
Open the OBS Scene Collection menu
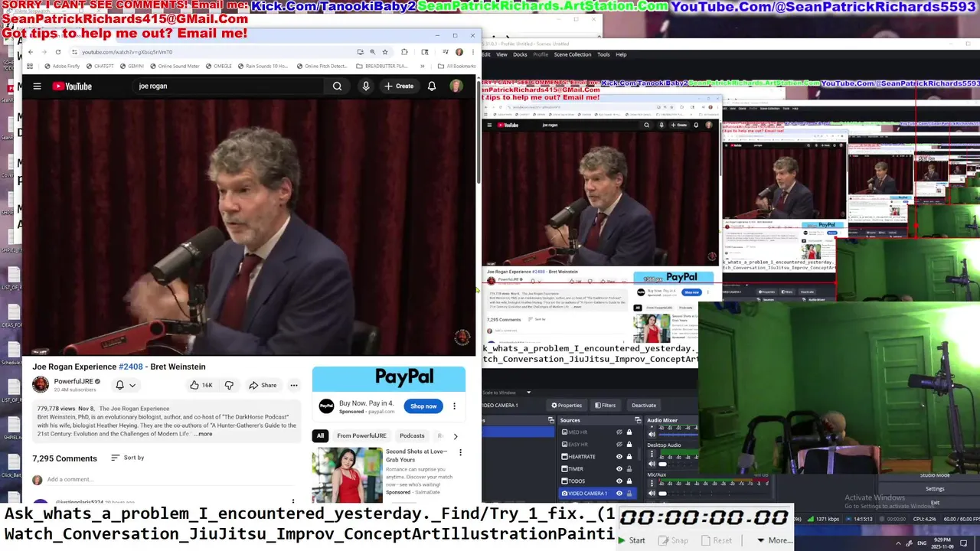[573, 54]
